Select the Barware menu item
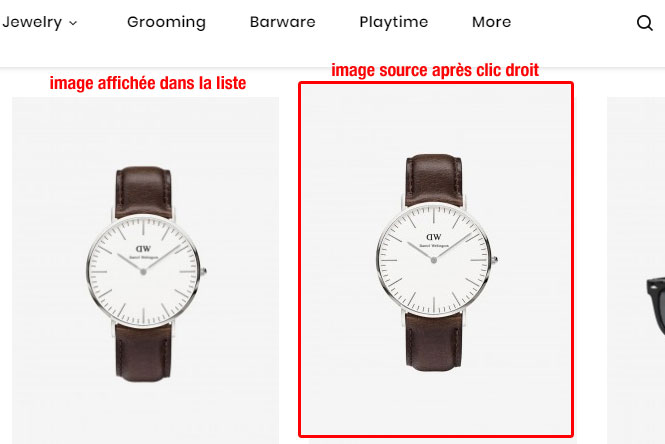This screenshot has height=444, width=665. (x=282, y=22)
